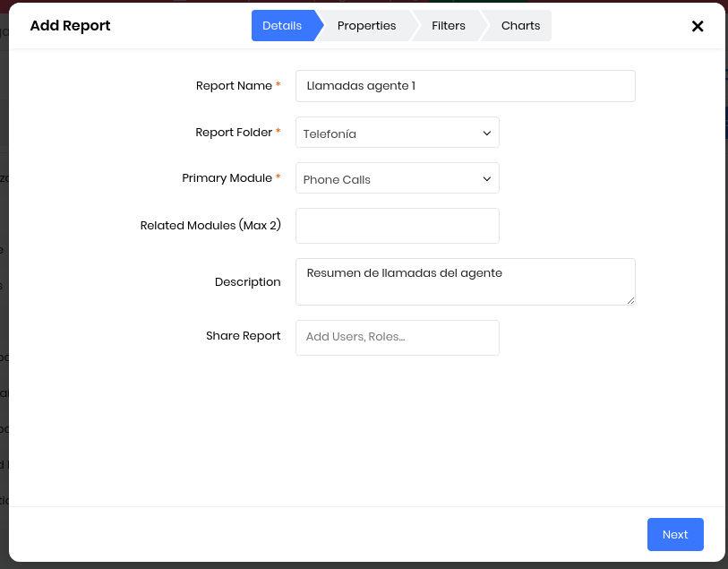Viewport: 728px width, 569px height.
Task: Go to the Filters step tab
Action: (448, 26)
